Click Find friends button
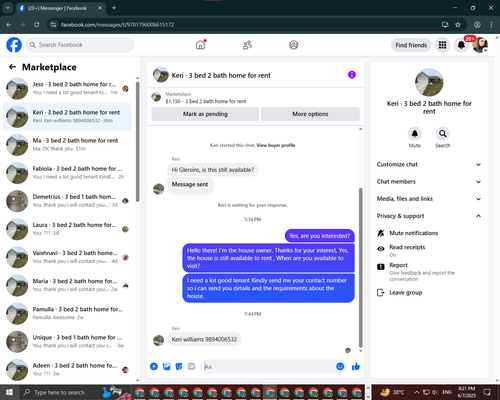 (411, 45)
